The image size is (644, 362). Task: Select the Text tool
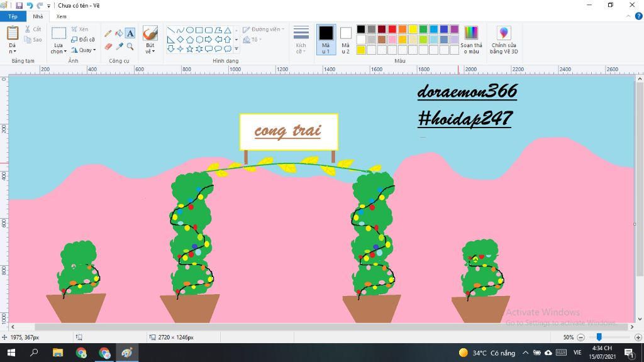pyautogui.click(x=130, y=33)
